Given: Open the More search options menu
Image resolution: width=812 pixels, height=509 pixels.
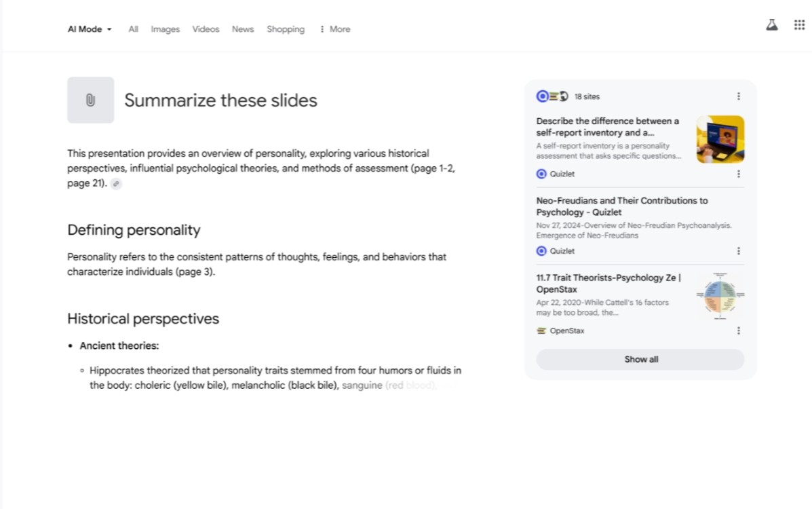Looking at the screenshot, I should [x=334, y=29].
